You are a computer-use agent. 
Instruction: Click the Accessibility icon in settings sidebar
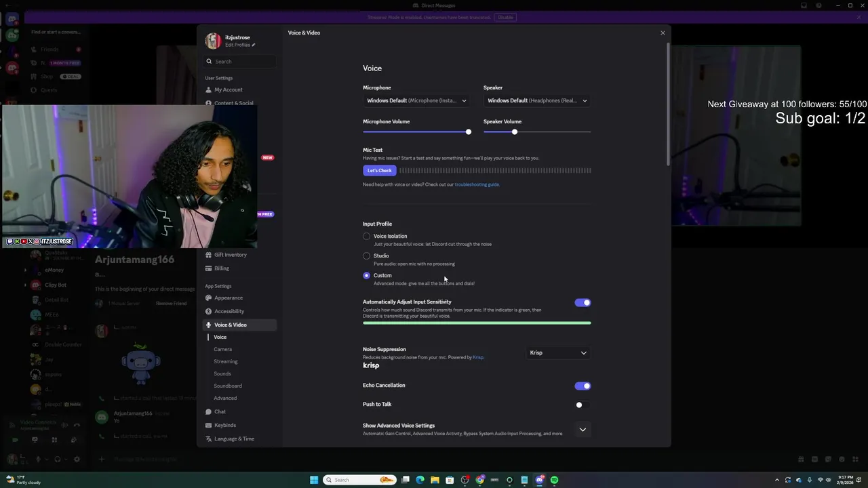209,311
